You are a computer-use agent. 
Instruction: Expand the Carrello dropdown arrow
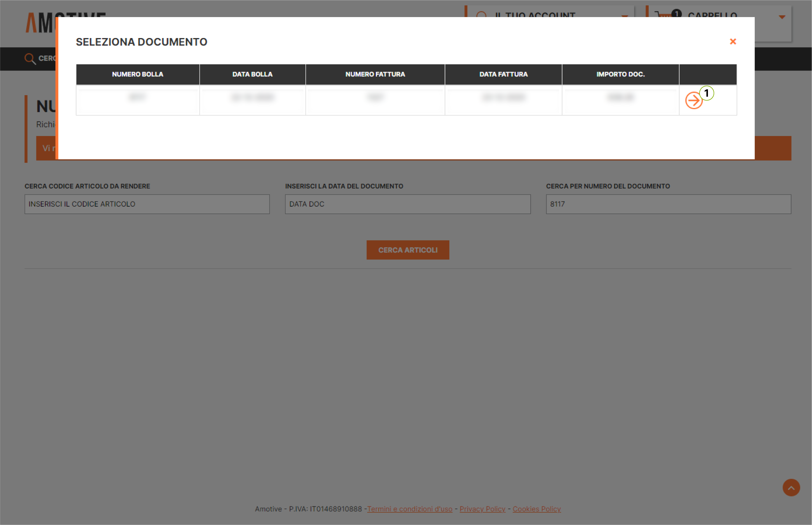tap(782, 17)
